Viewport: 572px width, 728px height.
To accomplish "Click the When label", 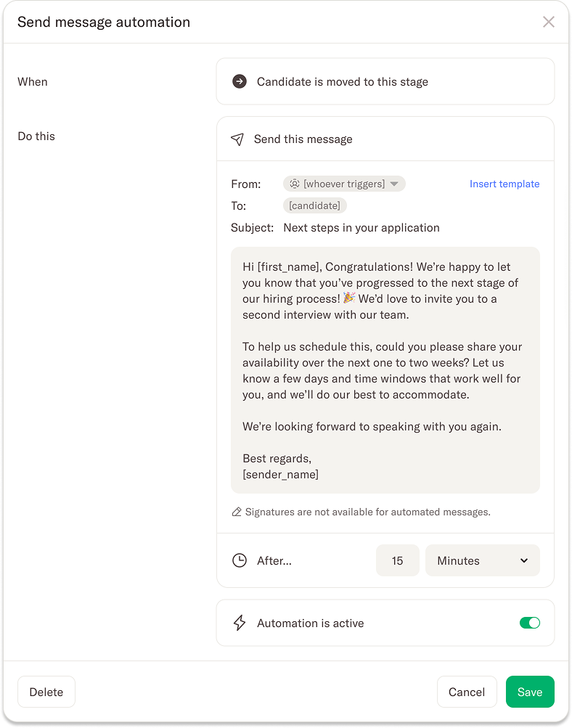I will coord(33,82).
